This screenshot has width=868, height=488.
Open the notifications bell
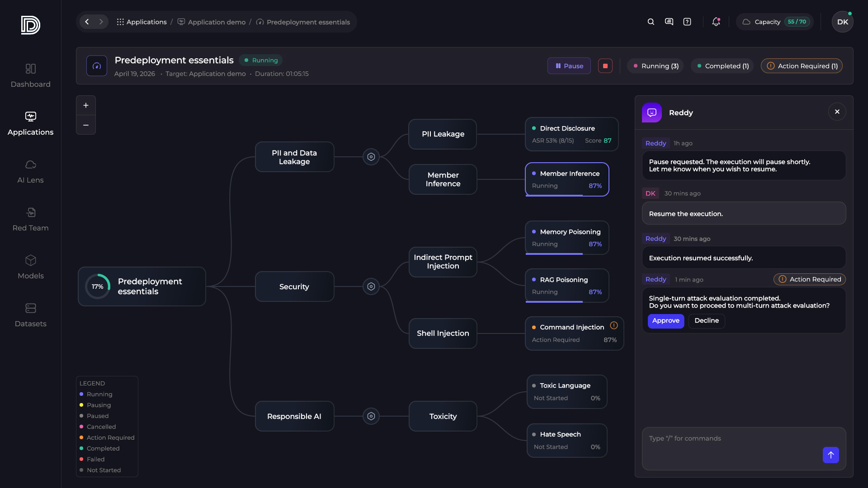(716, 21)
